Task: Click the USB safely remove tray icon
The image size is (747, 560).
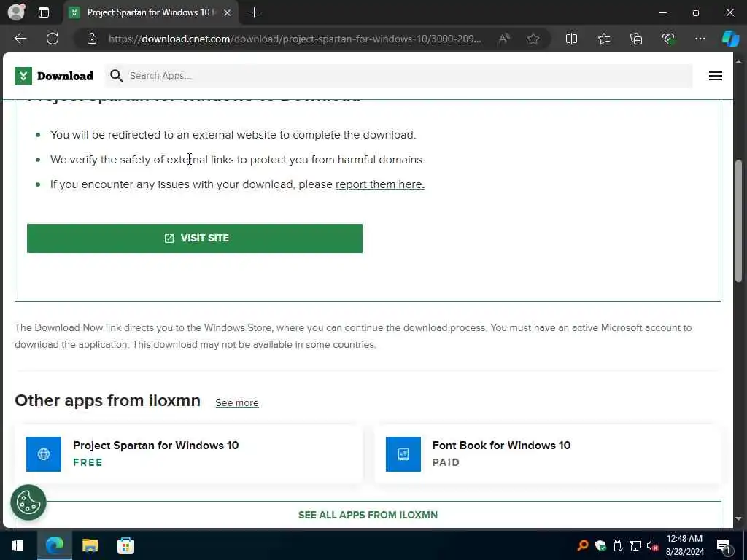Action: pyautogui.click(x=618, y=545)
